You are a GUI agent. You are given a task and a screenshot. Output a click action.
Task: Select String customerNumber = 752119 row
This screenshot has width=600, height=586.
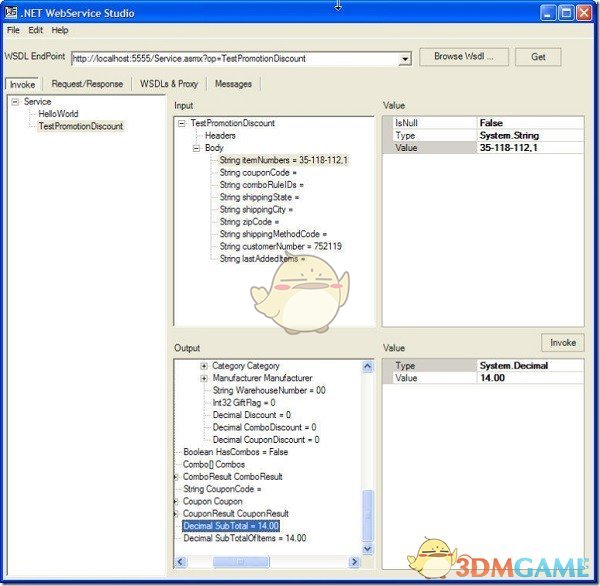(280, 246)
